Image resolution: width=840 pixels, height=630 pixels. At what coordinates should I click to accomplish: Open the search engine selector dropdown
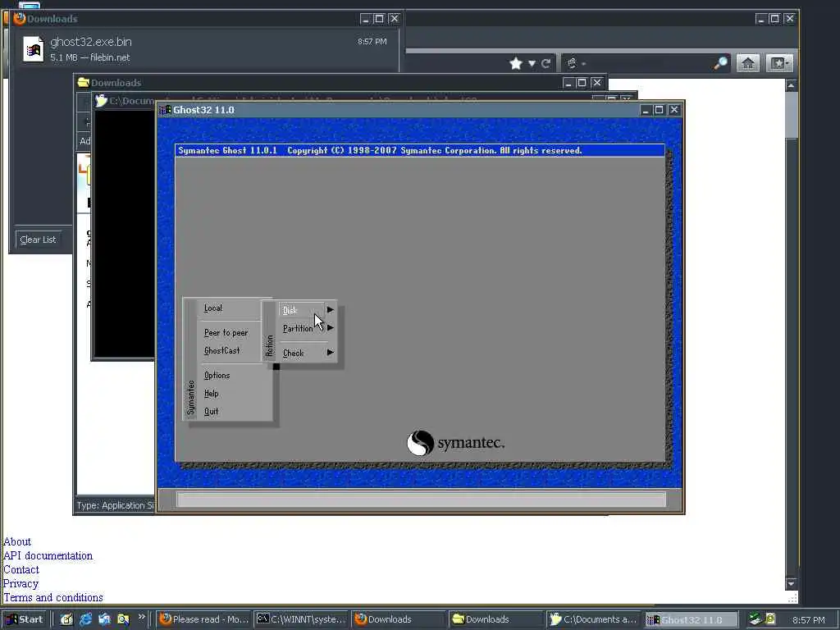click(x=576, y=64)
